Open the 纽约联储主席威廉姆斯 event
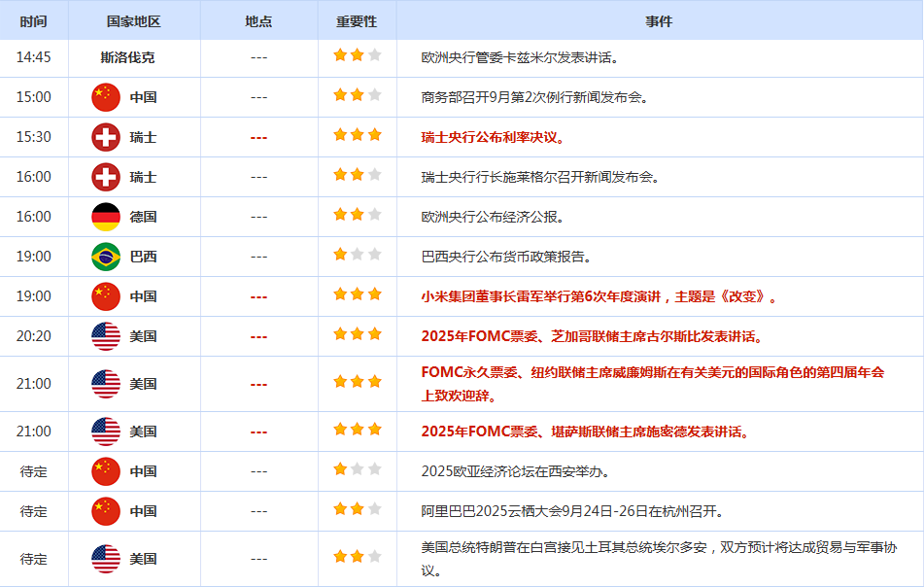Image resolution: width=924 pixels, height=587 pixels. pyautogui.click(x=653, y=384)
